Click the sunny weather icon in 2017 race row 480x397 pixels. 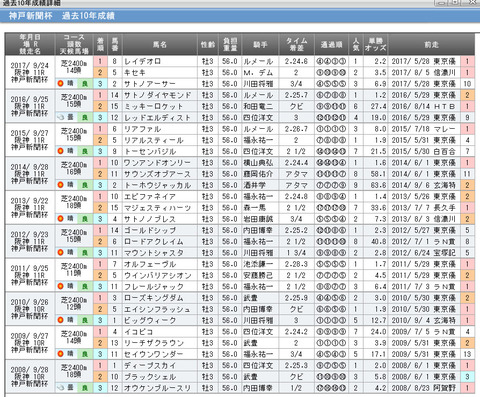(x=60, y=84)
